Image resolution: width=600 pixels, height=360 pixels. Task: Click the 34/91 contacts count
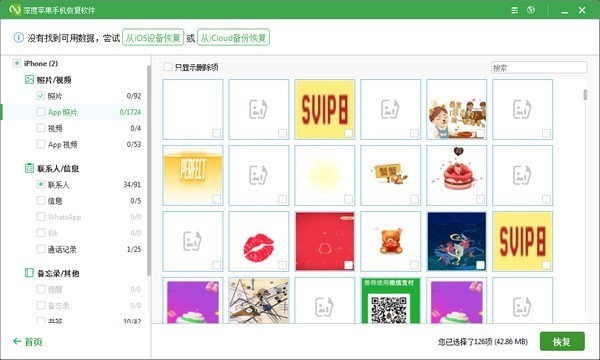point(132,184)
